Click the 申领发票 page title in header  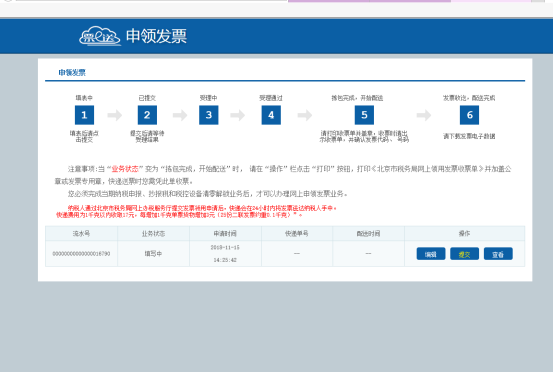coord(156,36)
